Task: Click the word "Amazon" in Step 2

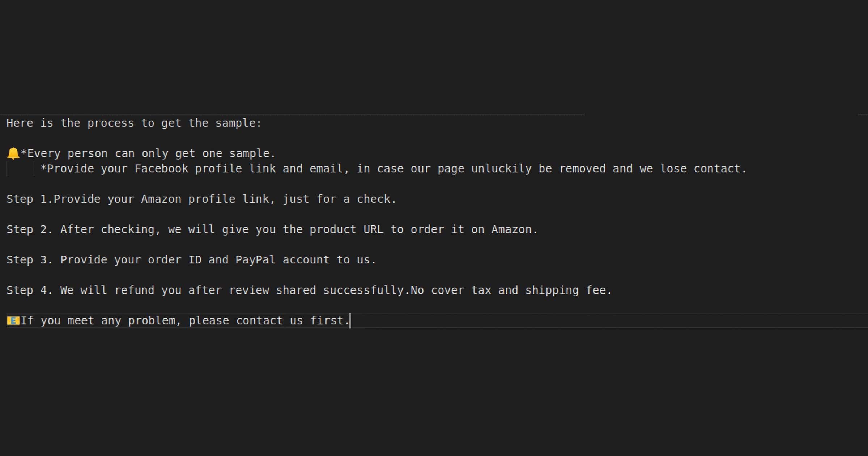Action: pyautogui.click(x=511, y=229)
